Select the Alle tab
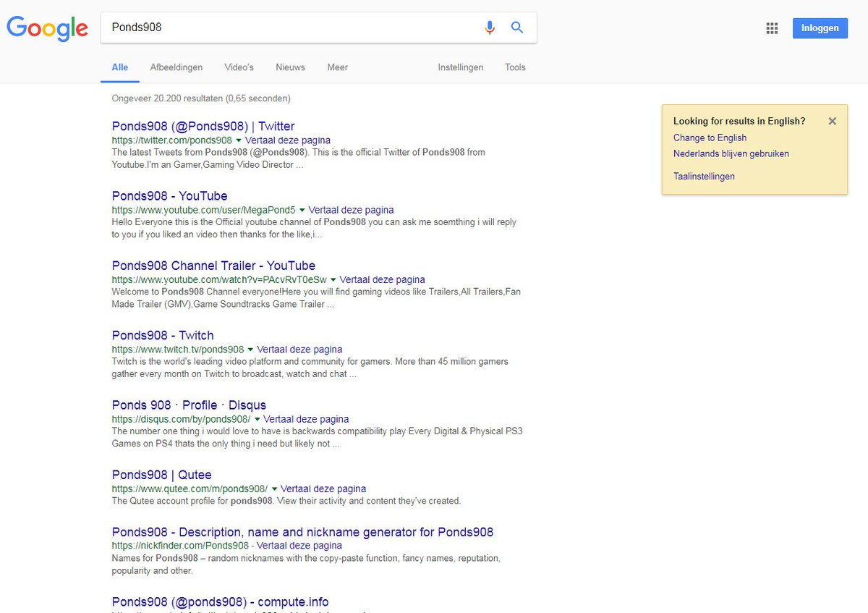This screenshot has width=868, height=613. pyautogui.click(x=120, y=67)
